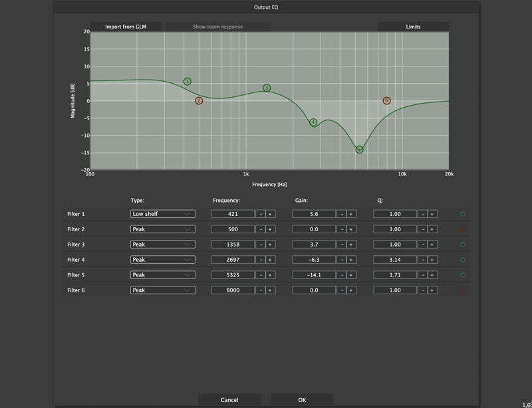The height and width of the screenshot is (408, 532).
Task: Open the Limits option
Action: 413,27
